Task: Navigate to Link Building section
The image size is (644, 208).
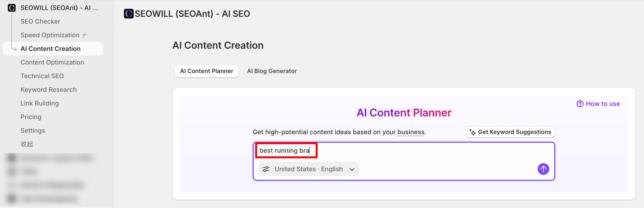Action: [40, 103]
